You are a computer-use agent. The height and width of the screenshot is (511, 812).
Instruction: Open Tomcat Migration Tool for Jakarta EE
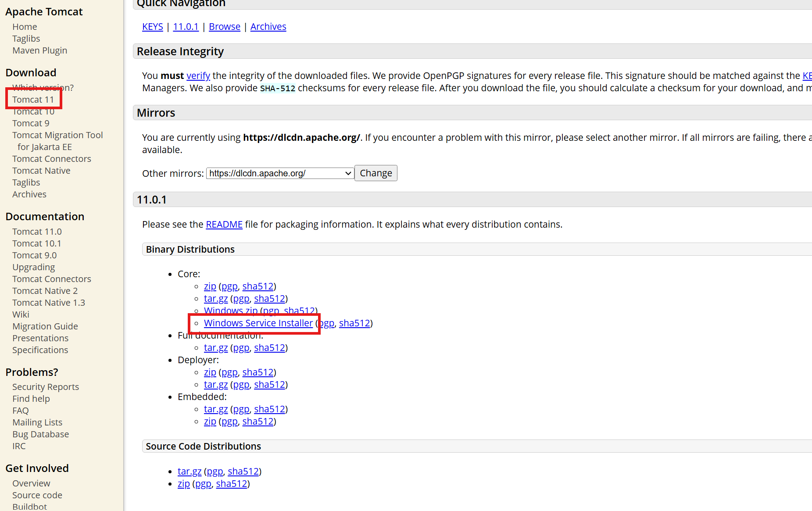[57, 141]
